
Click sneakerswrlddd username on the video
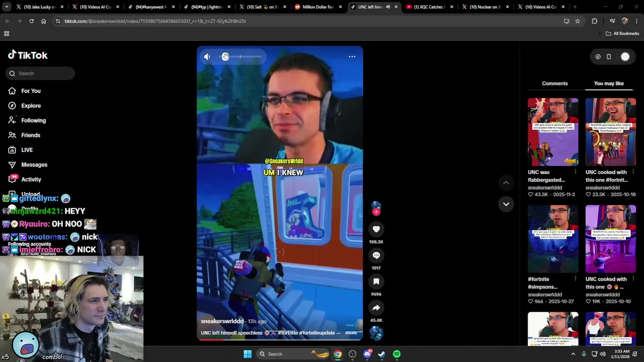click(x=222, y=321)
